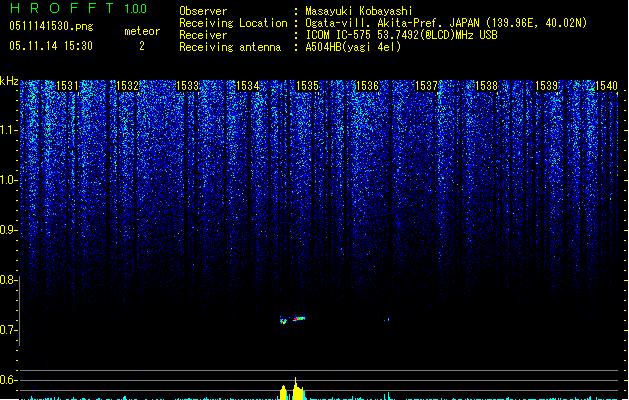Click the bright meteor echo near 1535
Viewport: 629px width, 400px height.
click(x=299, y=319)
